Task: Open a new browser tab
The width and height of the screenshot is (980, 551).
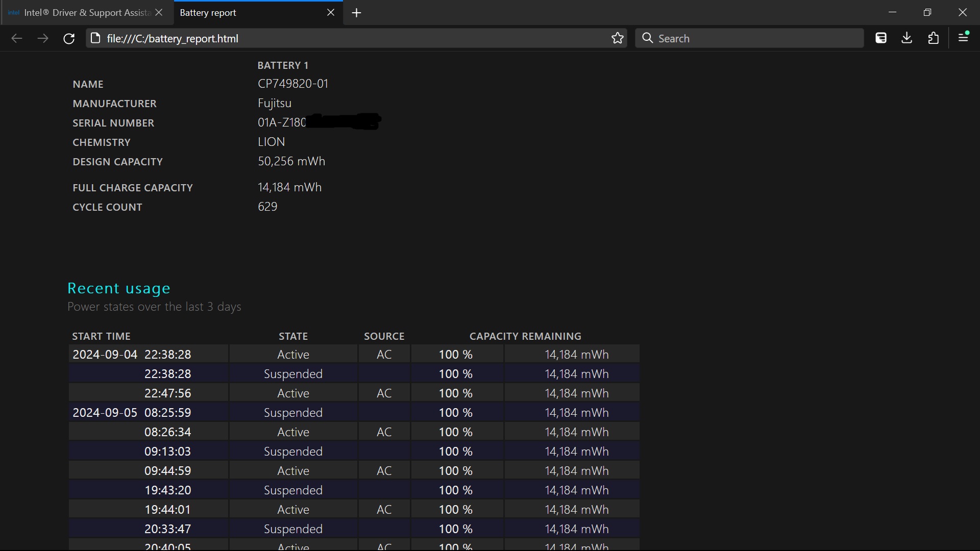Action: (357, 13)
